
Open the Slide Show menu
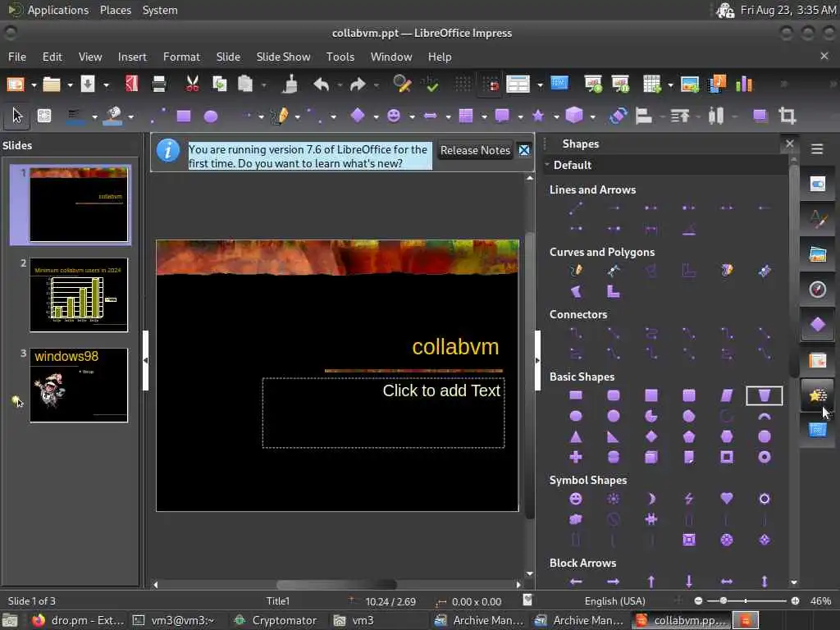point(283,57)
